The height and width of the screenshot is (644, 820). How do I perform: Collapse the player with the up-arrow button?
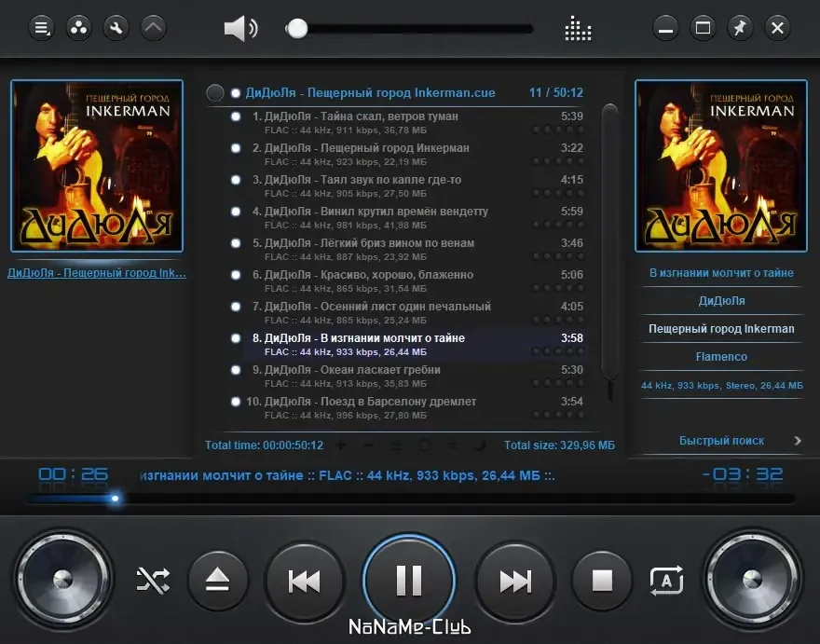[154, 28]
